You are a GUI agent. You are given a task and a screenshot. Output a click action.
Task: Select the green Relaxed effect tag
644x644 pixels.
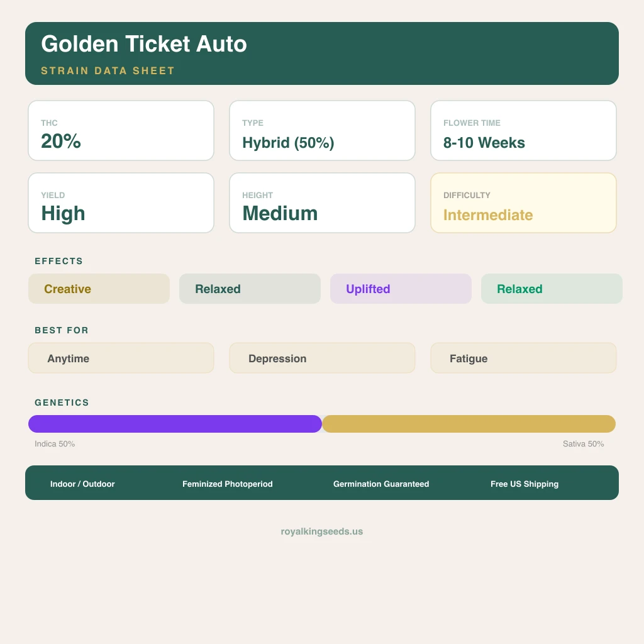coord(552,289)
